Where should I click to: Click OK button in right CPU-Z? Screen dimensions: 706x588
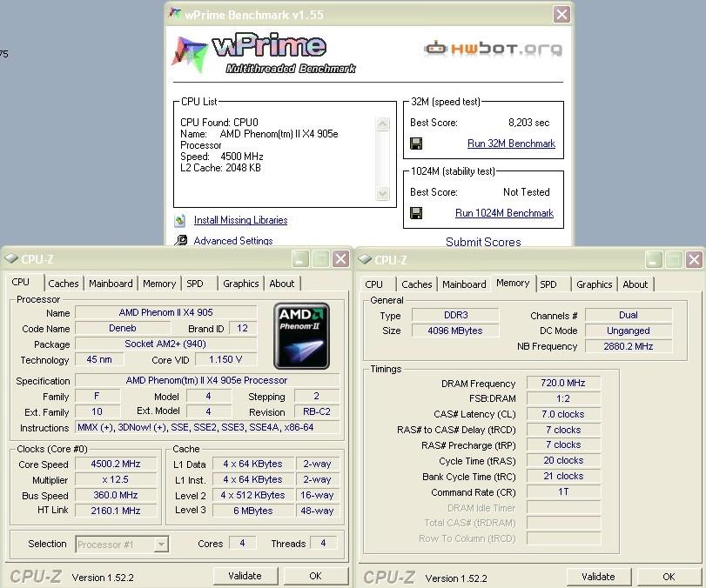(x=669, y=577)
